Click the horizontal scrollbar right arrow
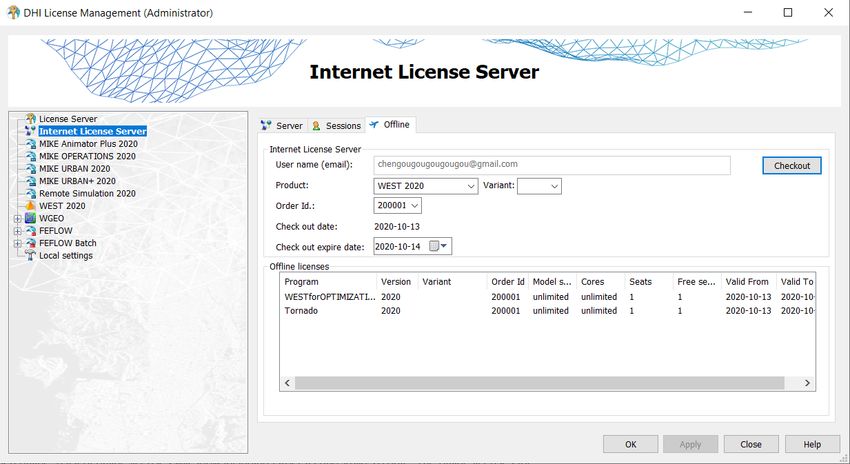The width and height of the screenshot is (850, 464). click(807, 383)
